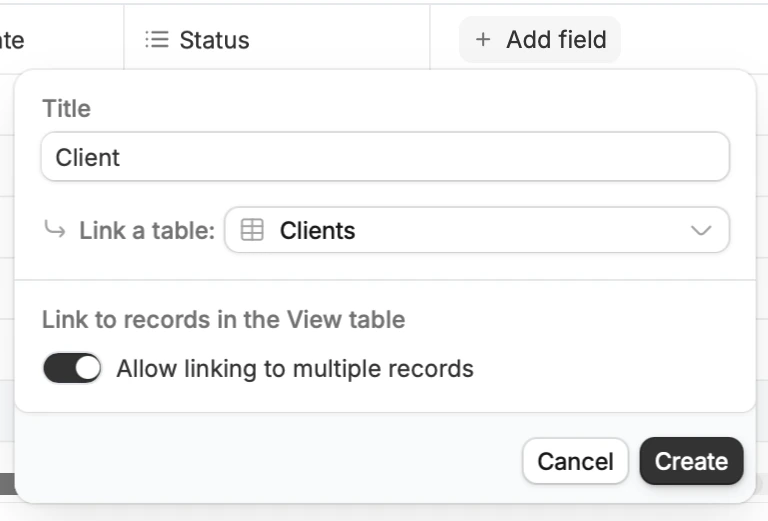Select the Clients text in the table combo box

tap(317, 230)
